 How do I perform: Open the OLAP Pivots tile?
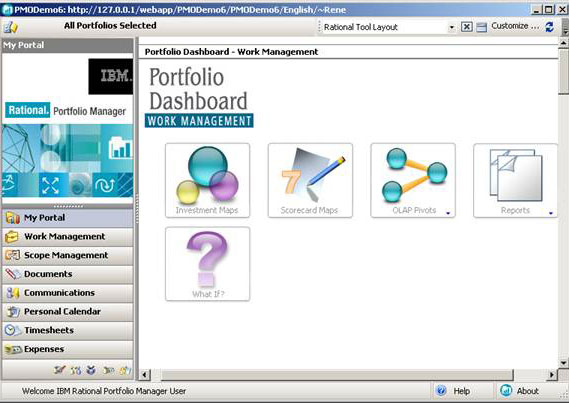[x=413, y=180]
